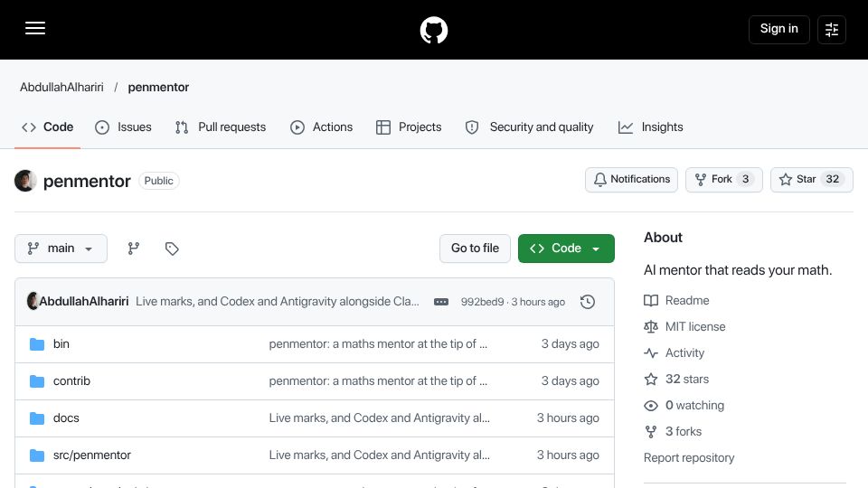Click the src/penmentor folder icon
Image resolution: width=868 pixels, height=488 pixels.
tap(37, 455)
